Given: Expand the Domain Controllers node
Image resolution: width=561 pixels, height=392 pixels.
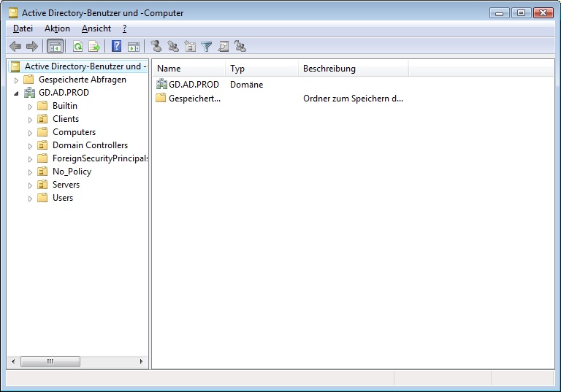Looking at the screenshot, I should pos(31,145).
